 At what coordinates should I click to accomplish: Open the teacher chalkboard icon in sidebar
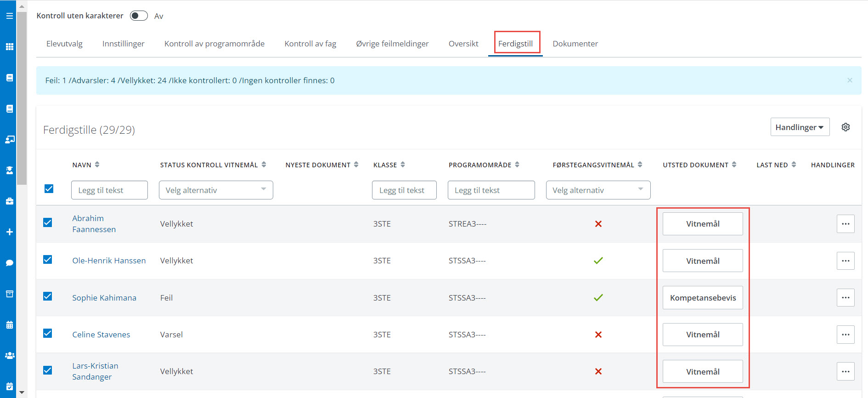coord(9,139)
